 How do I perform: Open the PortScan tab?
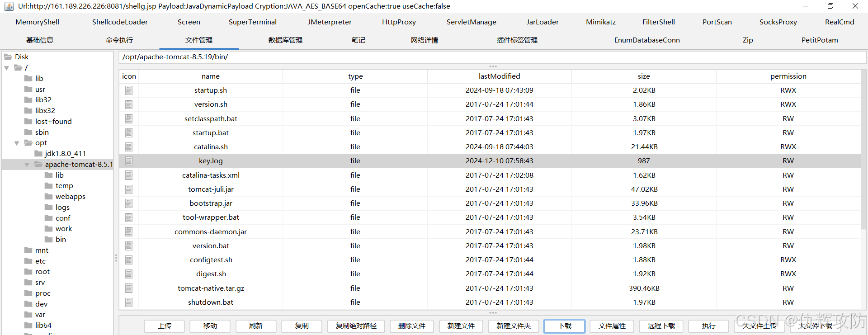coord(717,22)
